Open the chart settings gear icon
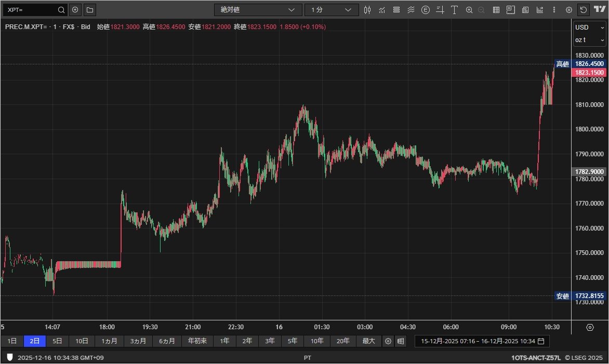The image size is (609, 364). click(x=568, y=9)
